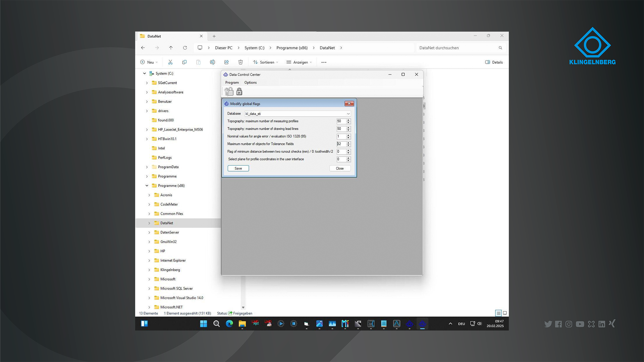The height and width of the screenshot is (362, 644).
Task: Expand the Klingelnberg folder node
Action: coord(149,270)
